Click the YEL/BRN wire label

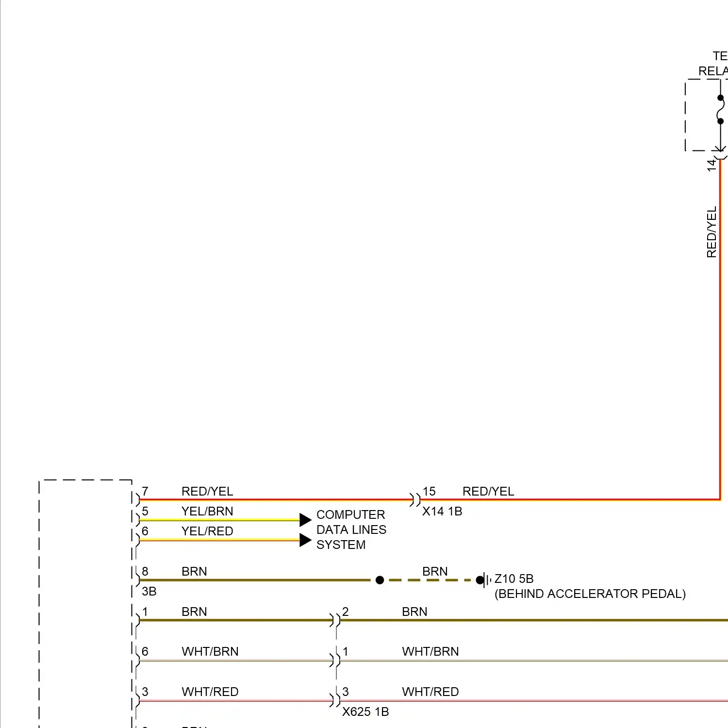[x=207, y=511]
